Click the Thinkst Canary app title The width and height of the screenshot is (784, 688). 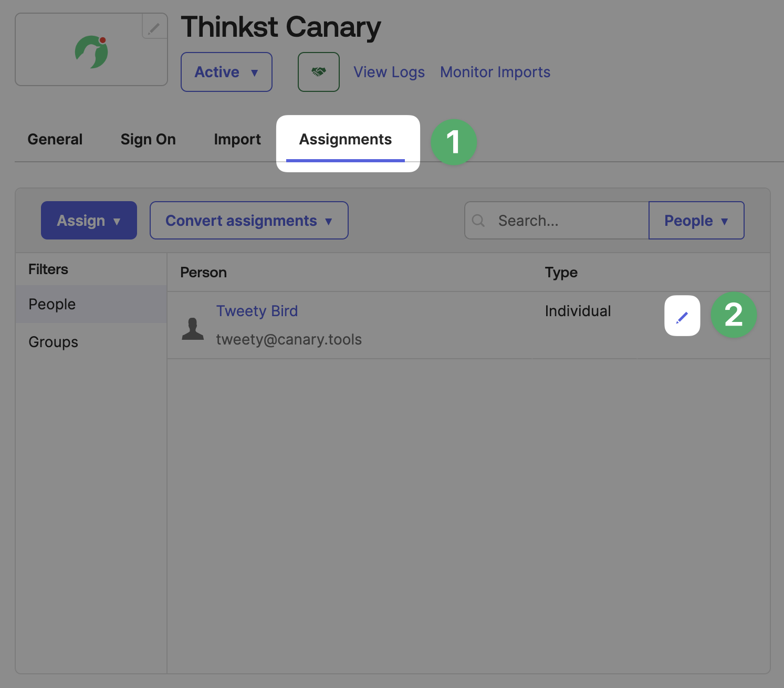281,27
